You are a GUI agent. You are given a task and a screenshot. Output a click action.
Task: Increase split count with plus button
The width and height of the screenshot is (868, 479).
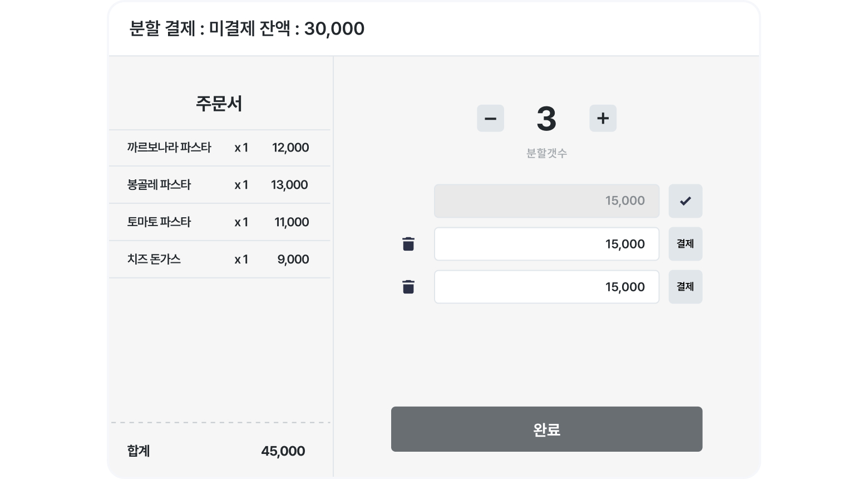pos(603,118)
